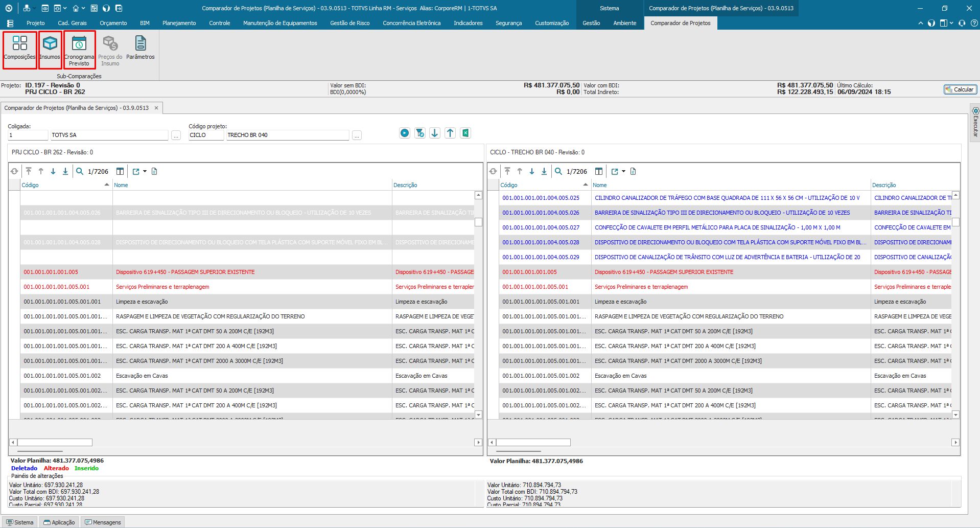Open the Projeto menu
This screenshot has height=528, width=980.
tap(36, 23)
